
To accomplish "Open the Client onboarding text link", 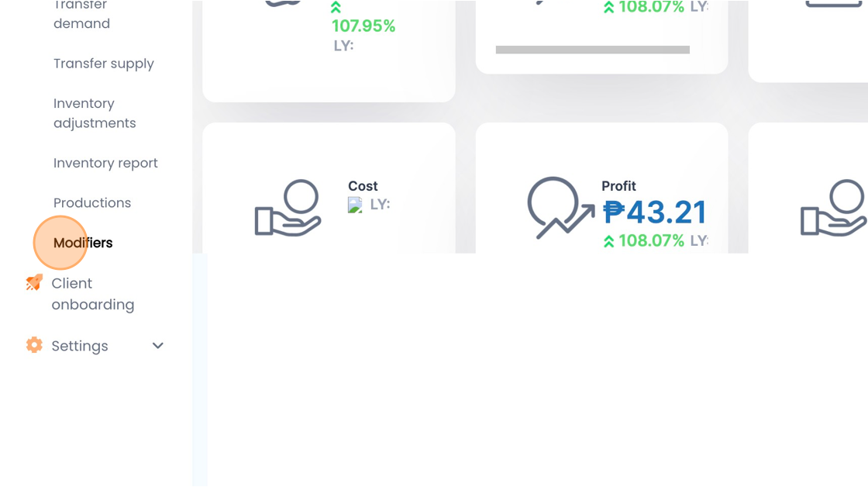I will coord(92,294).
